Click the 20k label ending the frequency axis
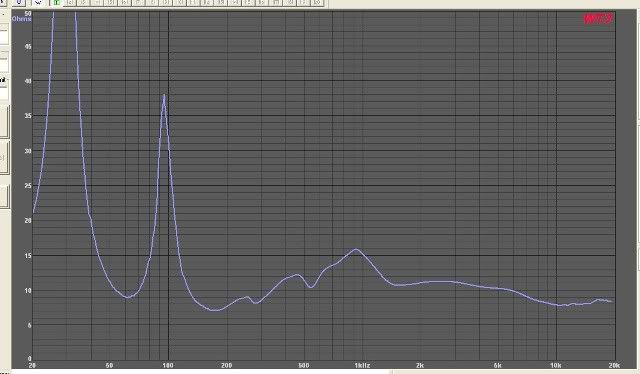Image resolution: width=640 pixels, height=374 pixels. click(614, 365)
